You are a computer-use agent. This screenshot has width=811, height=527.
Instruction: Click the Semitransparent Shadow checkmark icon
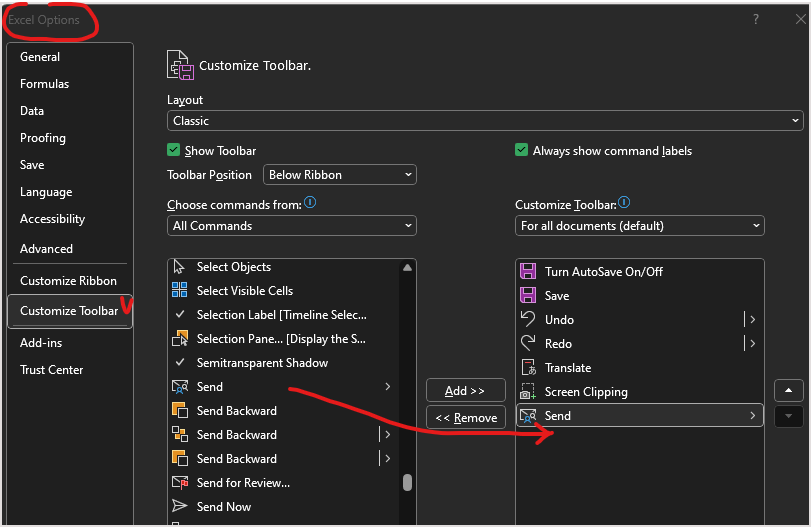click(180, 362)
